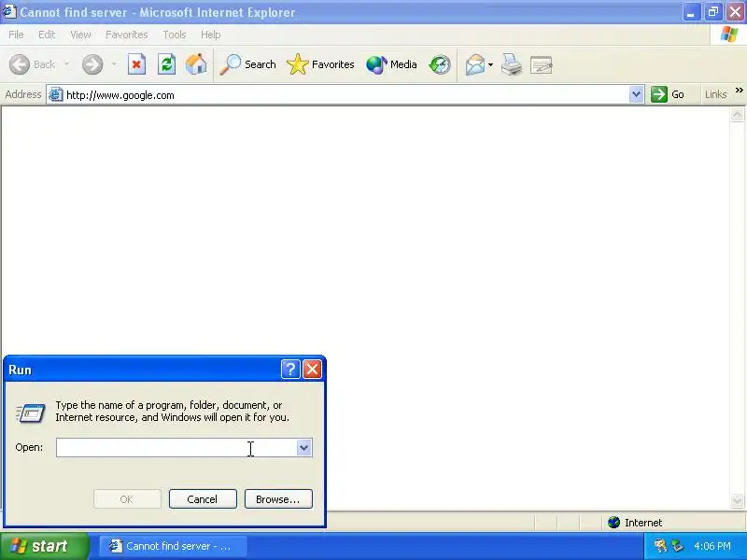This screenshot has height=560, width=747.
Task: Select the Cannot find server taskbar button
Action: click(x=174, y=546)
